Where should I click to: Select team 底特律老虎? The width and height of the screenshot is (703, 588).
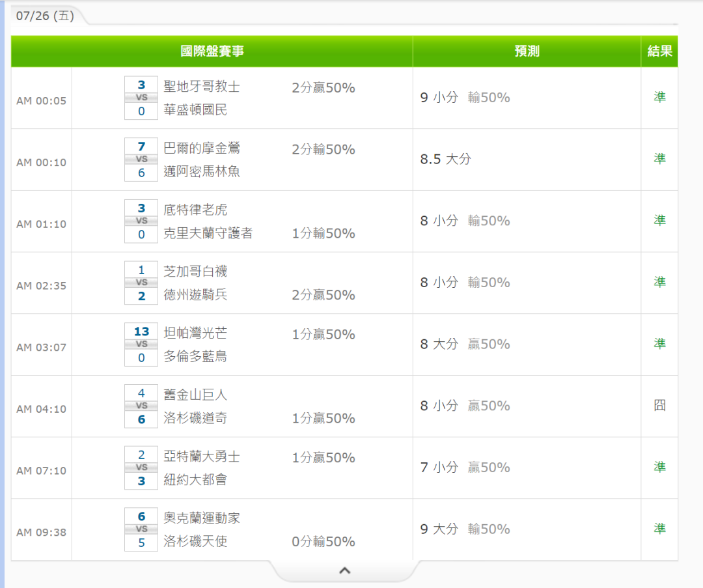pyautogui.click(x=195, y=210)
